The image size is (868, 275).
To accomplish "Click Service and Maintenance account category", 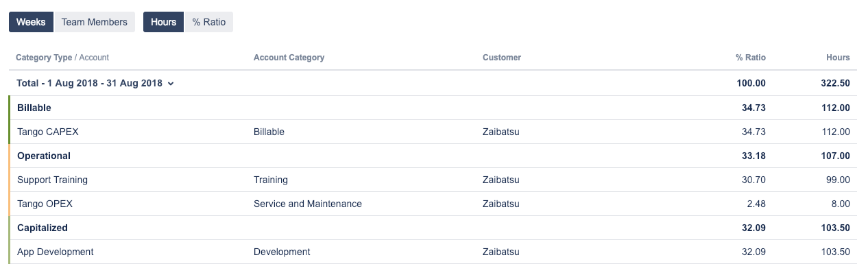I will [307, 204].
